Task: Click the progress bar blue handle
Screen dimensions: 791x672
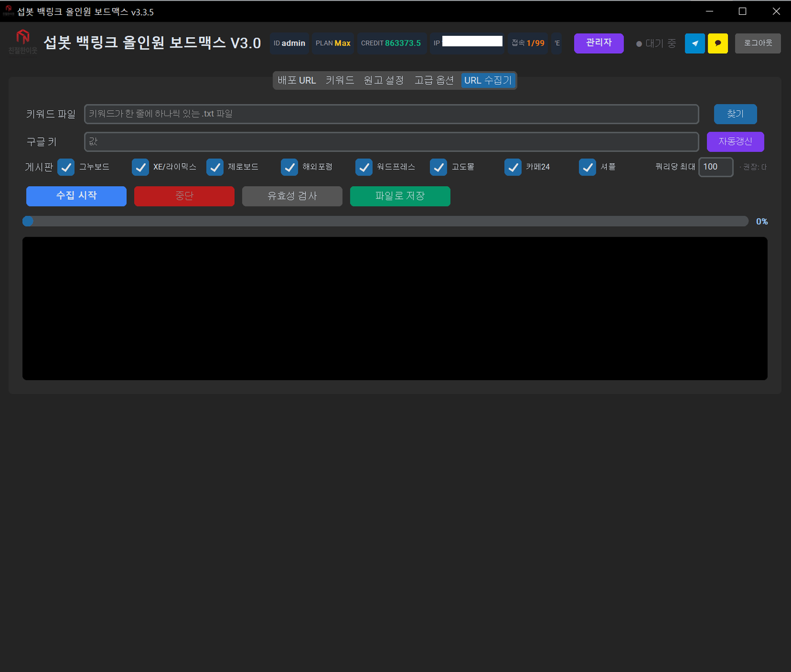Action: (x=28, y=221)
